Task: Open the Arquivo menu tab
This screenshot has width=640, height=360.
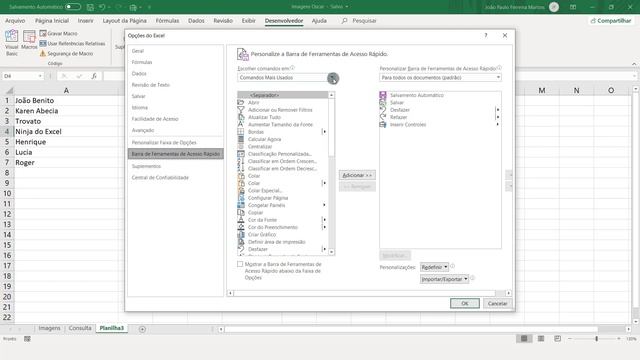Action: pos(15,20)
